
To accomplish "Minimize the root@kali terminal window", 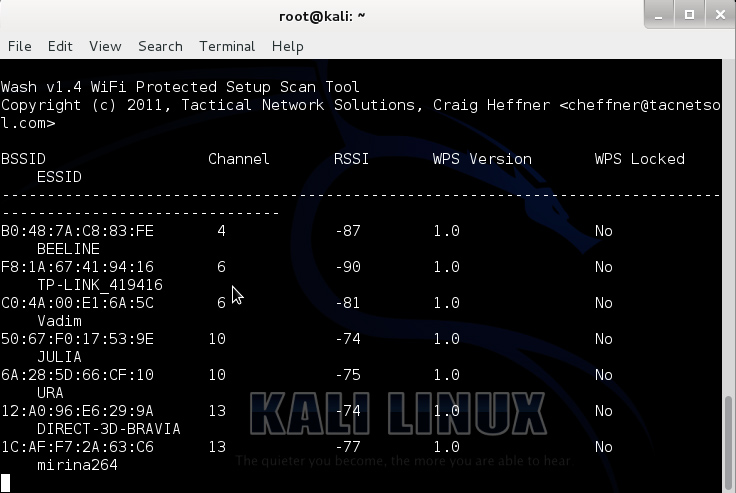I will [659, 15].
